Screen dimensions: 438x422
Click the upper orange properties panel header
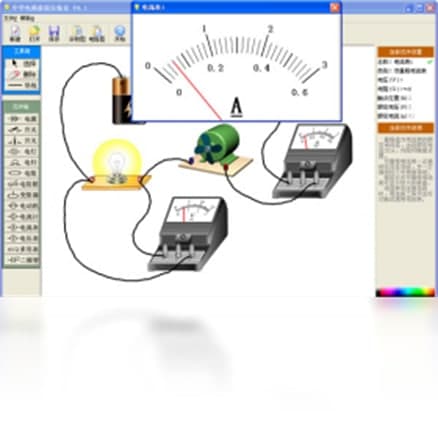(405, 52)
